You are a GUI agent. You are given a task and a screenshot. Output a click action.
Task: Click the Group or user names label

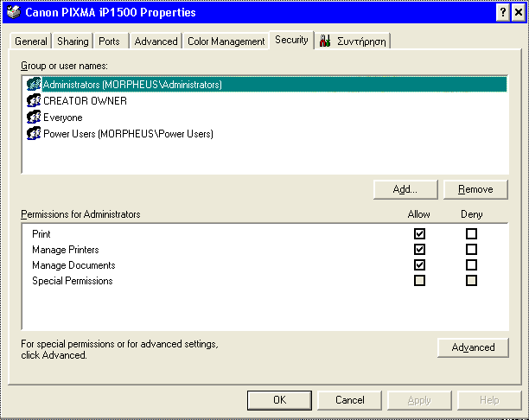(64, 66)
